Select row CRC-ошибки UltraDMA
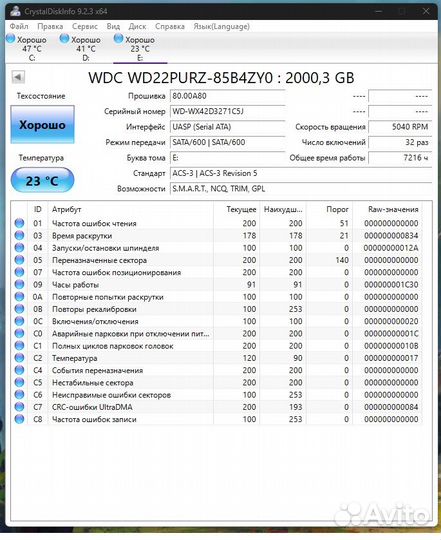This screenshot has width=441, height=540. coord(217,407)
